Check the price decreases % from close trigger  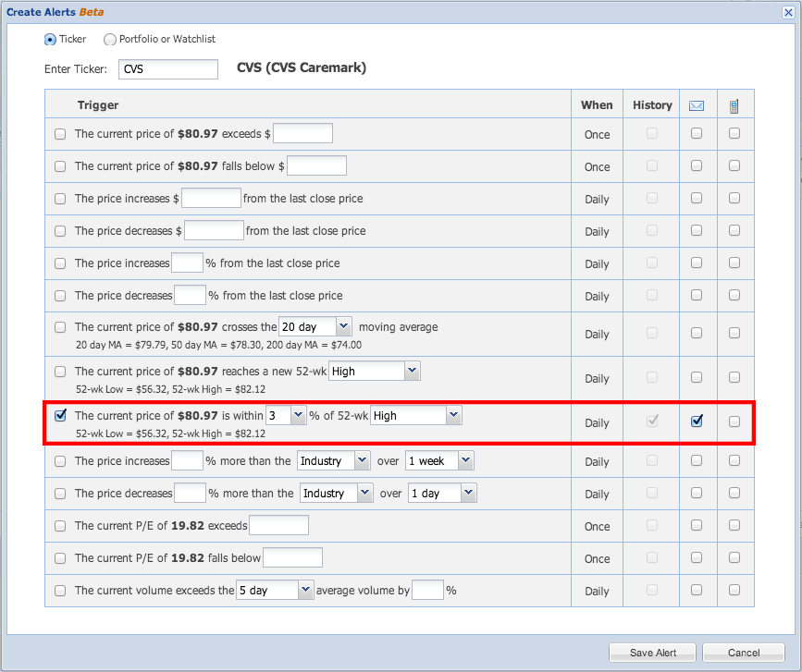(x=60, y=296)
